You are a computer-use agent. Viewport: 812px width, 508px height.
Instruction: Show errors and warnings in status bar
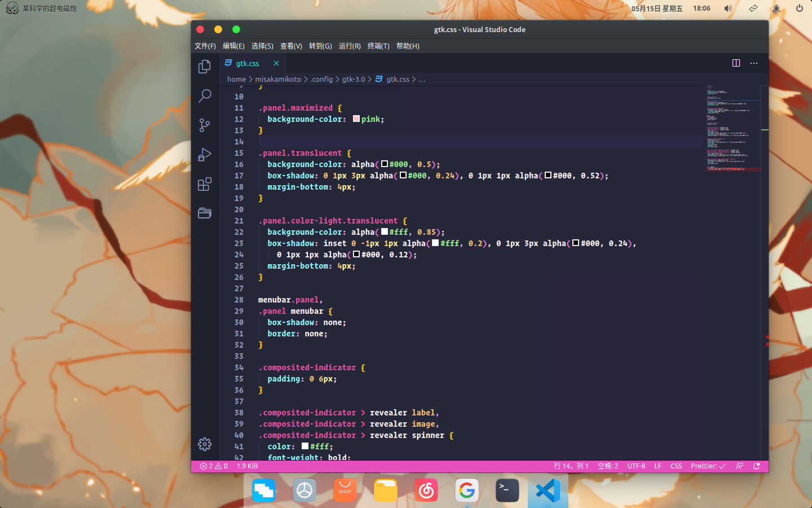(x=214, y=466)
